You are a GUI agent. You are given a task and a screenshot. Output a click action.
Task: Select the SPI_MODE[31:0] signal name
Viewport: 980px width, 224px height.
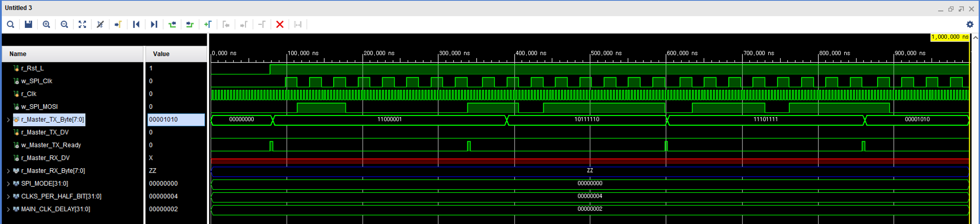click(x=45, y=183)
